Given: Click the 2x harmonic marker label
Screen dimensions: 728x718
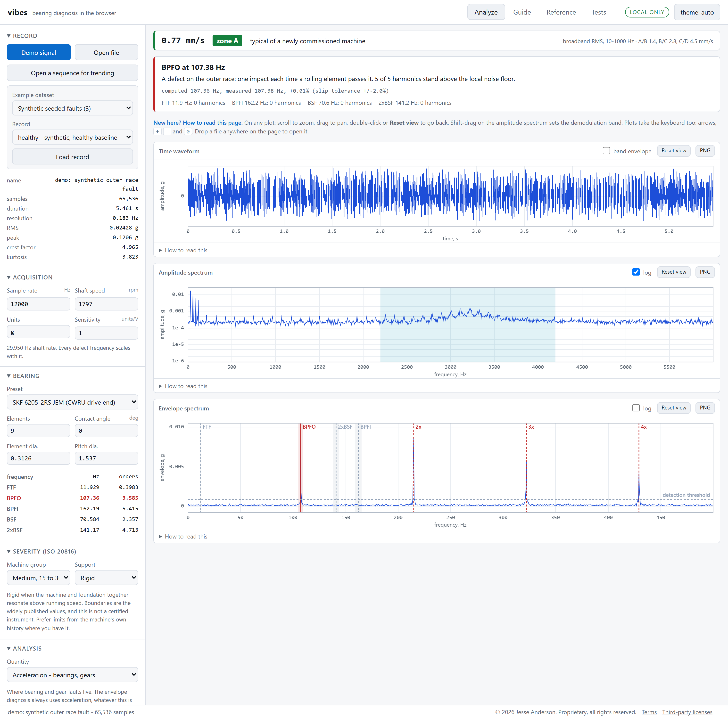Looking at the screenshot, I should [418, 427].
